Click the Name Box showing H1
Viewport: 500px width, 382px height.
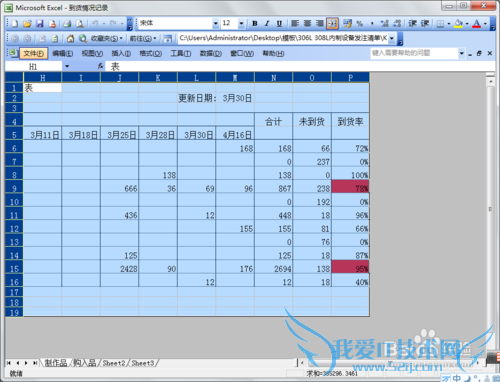pos(33,66)
